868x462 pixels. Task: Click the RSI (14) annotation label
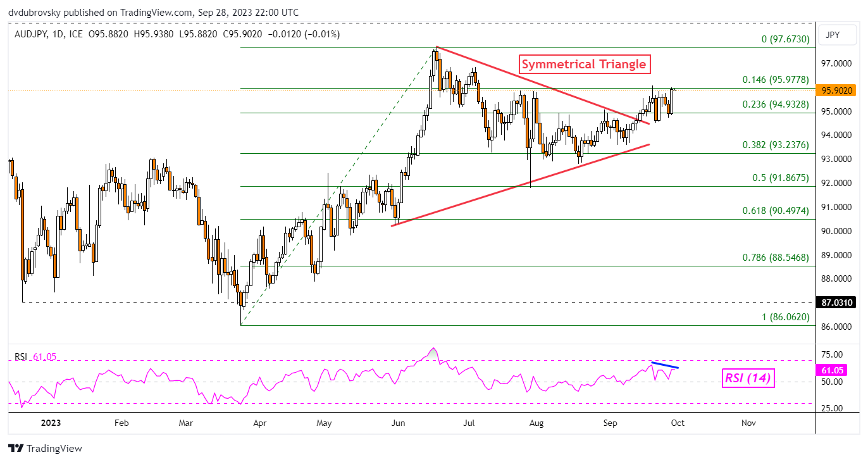[750, 379]
